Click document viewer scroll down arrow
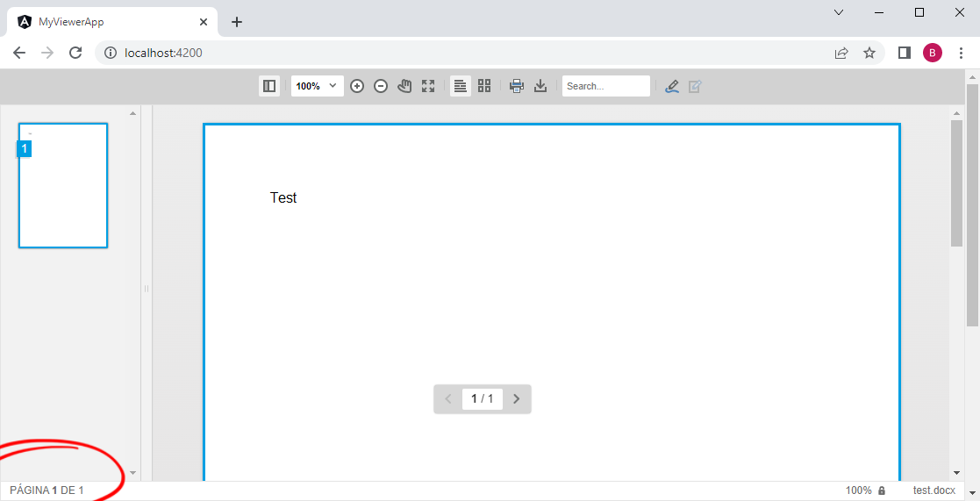 pyautogui.click(x=957, y=473)
